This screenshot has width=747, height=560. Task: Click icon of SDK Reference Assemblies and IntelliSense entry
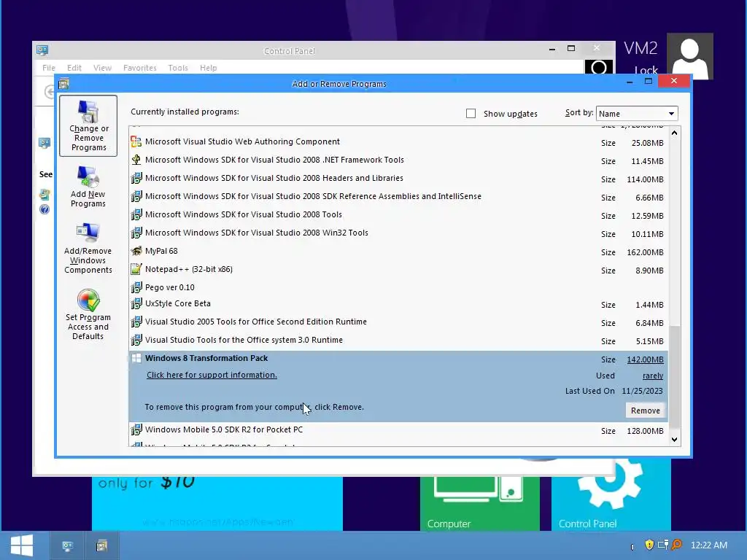click(x=136, y=196)
